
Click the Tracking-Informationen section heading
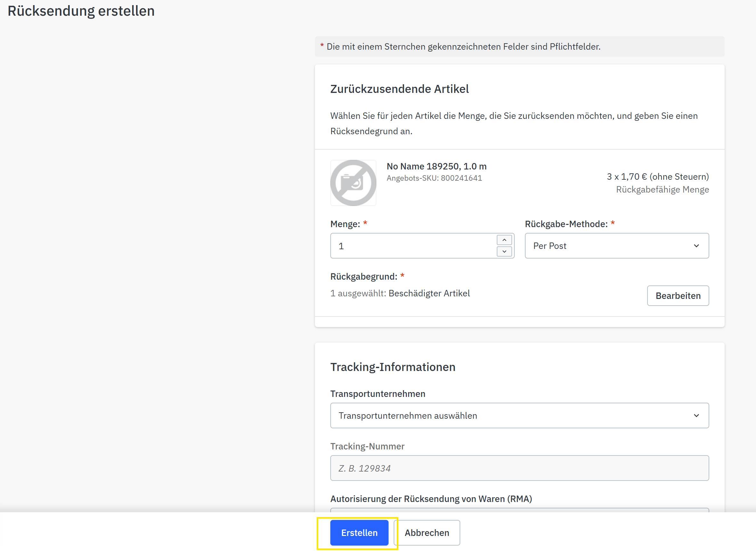[393, 366]
